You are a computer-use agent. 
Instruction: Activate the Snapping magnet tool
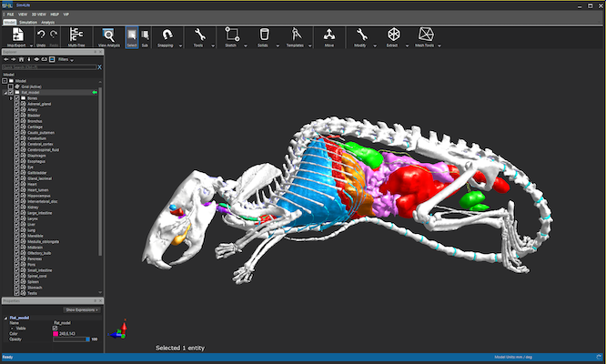(165, 35)
